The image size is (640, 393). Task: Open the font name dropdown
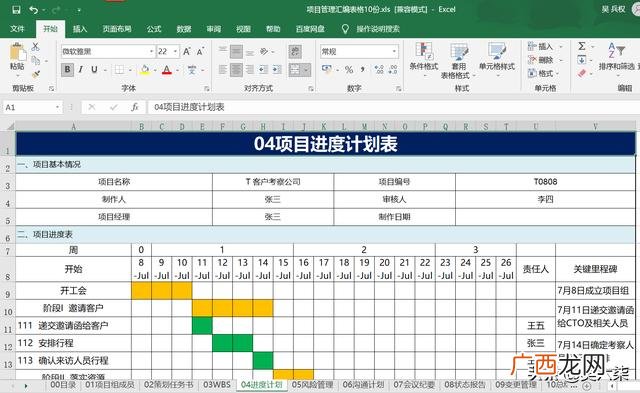151,51
